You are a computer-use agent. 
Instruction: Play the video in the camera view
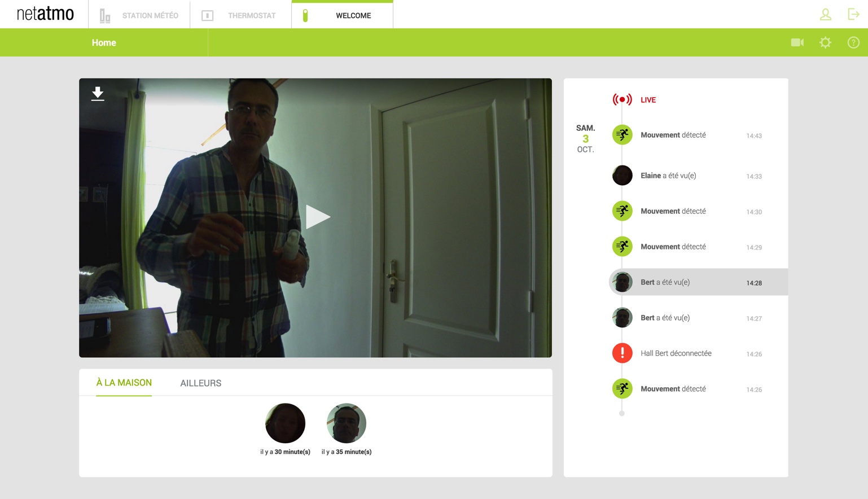(317, 217)
